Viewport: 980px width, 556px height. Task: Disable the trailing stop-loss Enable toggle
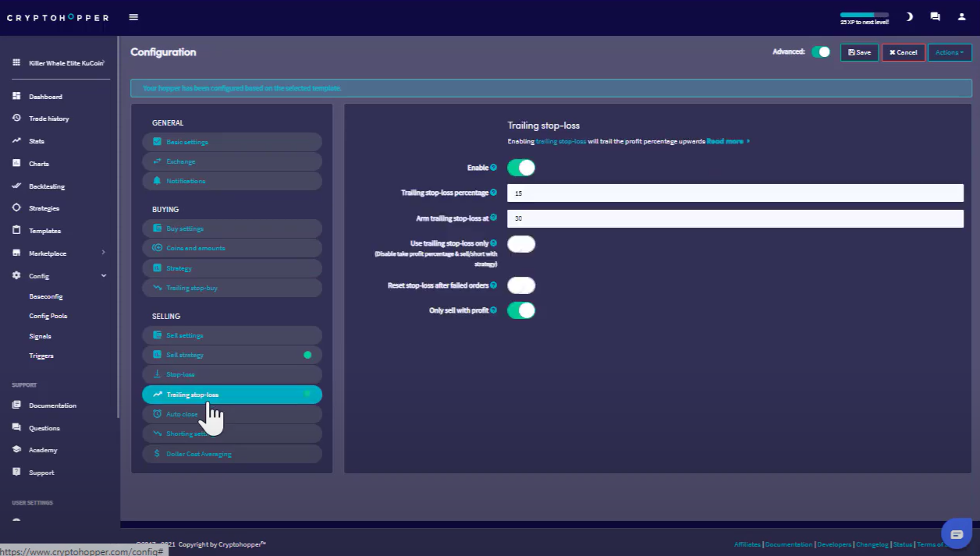click(x=521, y=168)
